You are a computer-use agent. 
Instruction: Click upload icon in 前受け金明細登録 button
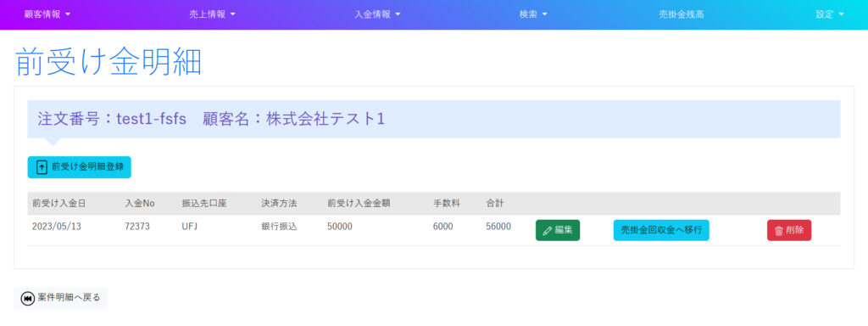tap(42, 167)
